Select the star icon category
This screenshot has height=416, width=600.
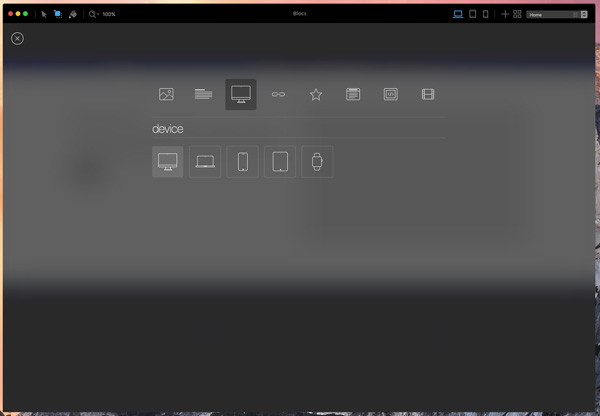(x=316, y=94)
